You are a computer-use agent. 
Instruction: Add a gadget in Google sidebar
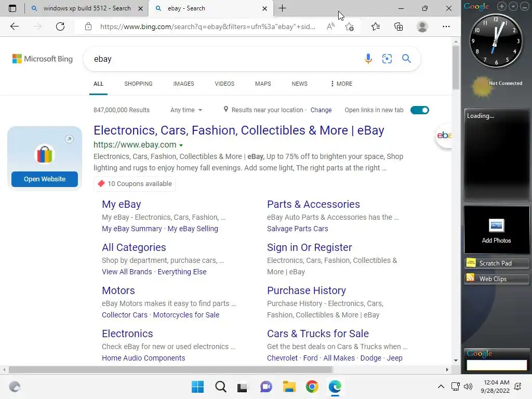point(502,6)
